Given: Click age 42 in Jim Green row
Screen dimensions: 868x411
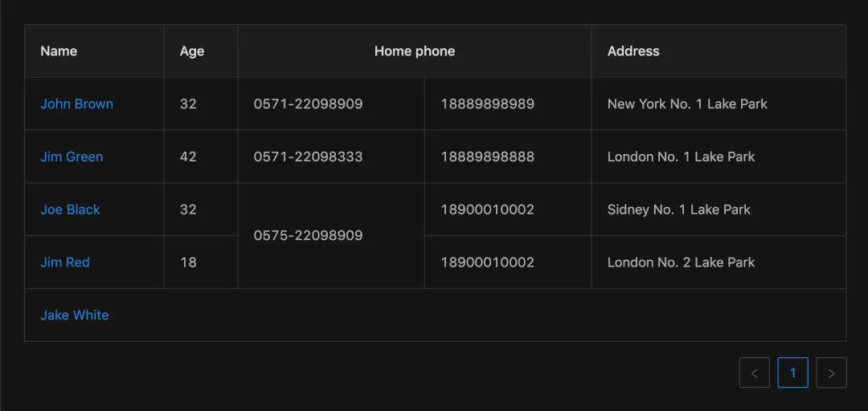Looking at the screenshot, I should click(x=188, y=157).
